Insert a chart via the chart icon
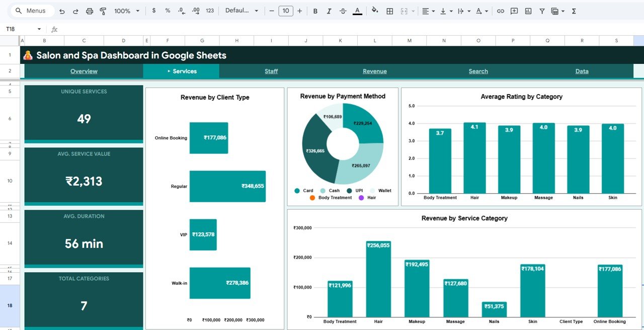Image resolution: width=644 pixels, height=330 pixels. click(529, 10)
